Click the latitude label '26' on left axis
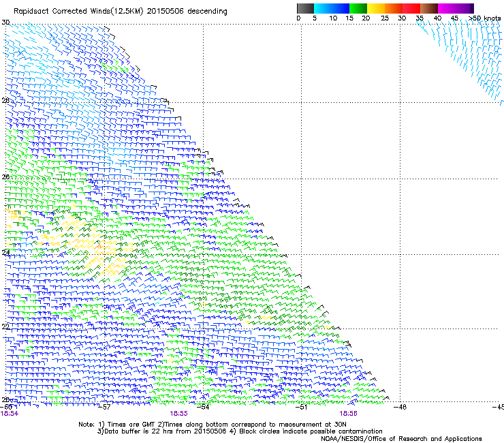The width and height of the screenshot is (504, 443). (x=5, y=177)
